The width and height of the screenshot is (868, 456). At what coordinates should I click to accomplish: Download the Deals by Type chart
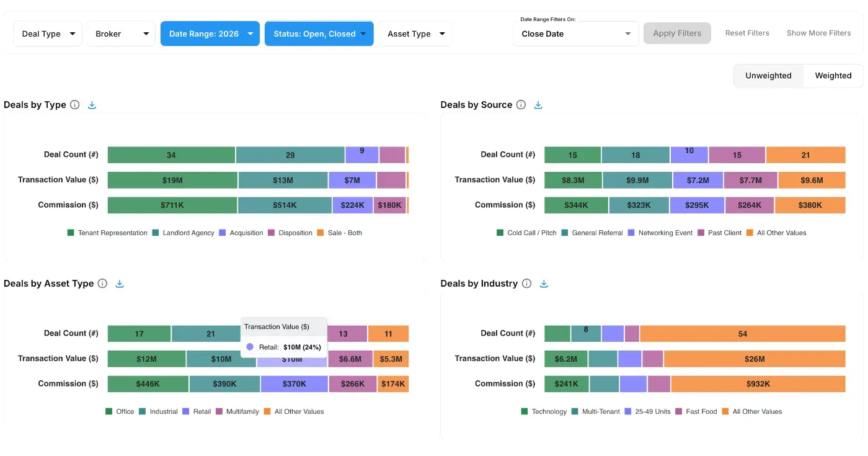click(92, 105)
